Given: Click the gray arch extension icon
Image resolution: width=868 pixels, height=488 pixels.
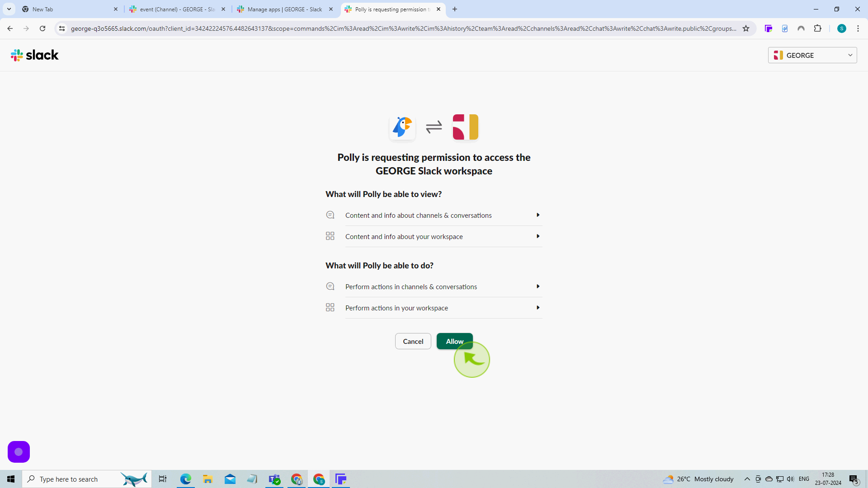Looking at the screenshot, I should (801, 28).
